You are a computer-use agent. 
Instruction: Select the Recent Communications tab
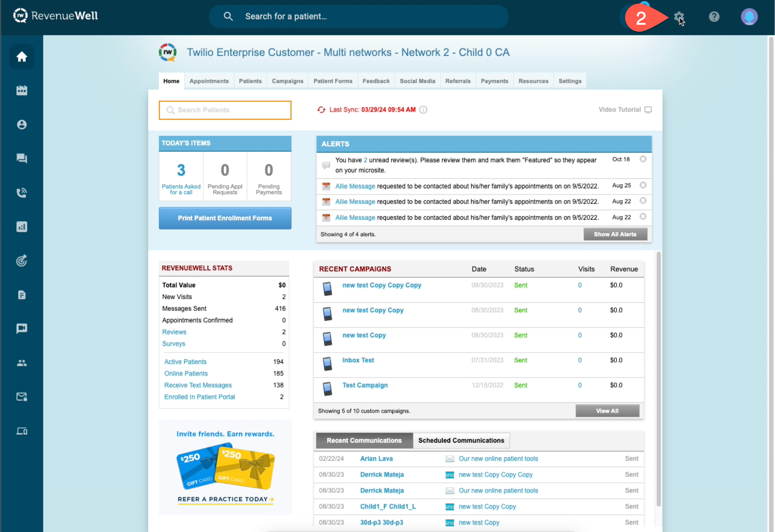[364, 441]
